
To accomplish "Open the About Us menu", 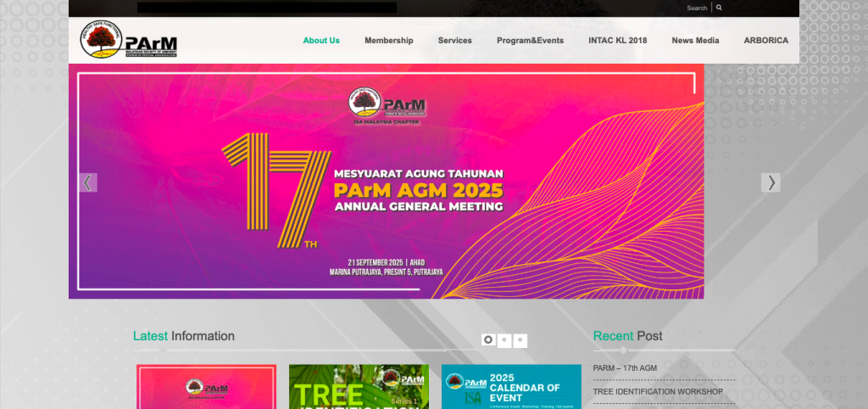I will [x=321, y=41].
